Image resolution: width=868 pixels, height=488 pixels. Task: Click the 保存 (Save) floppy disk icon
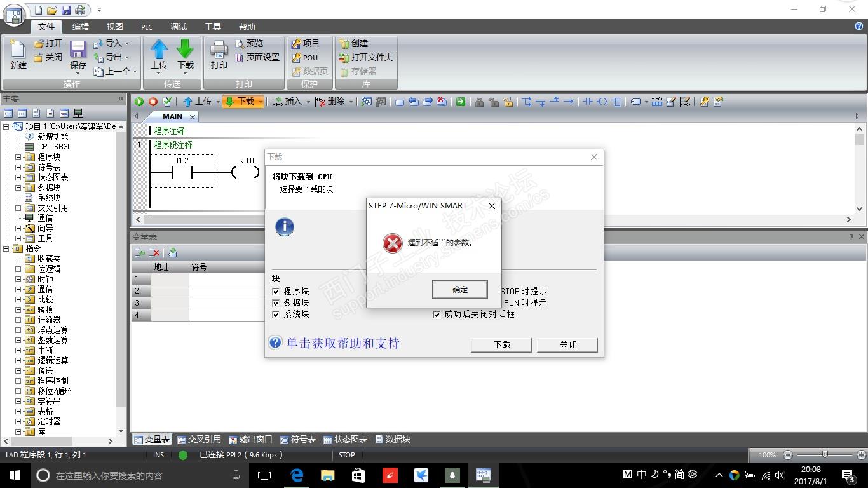click(78, 50)
